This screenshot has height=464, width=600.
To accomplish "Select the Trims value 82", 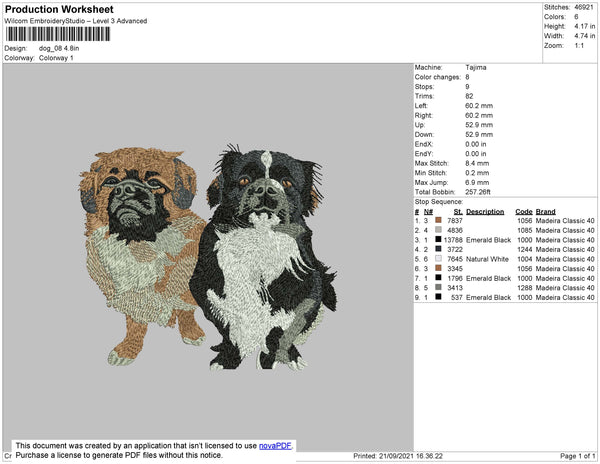I will point(469,96).
